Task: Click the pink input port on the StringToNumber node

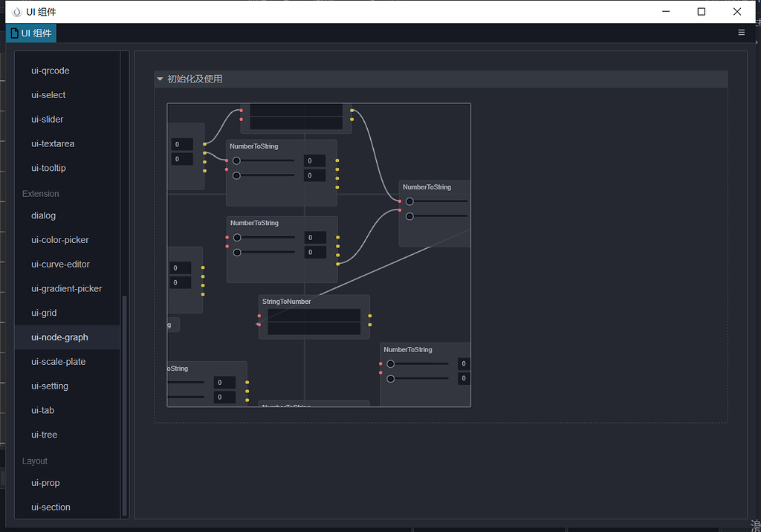Action: (258, 317)
